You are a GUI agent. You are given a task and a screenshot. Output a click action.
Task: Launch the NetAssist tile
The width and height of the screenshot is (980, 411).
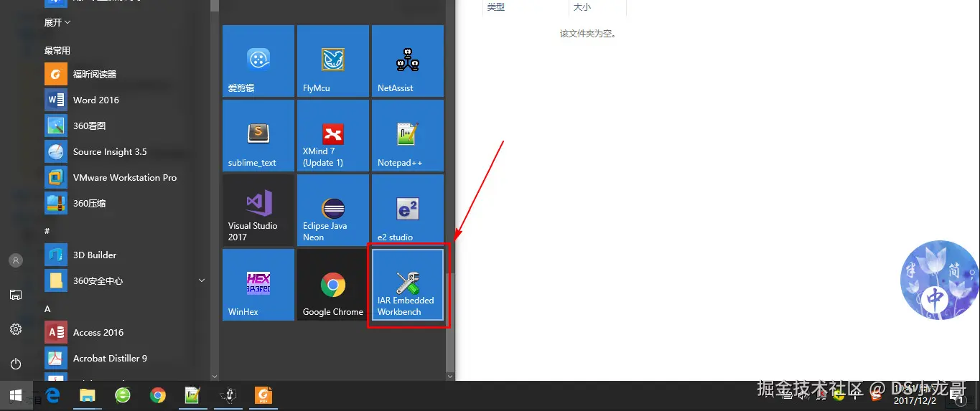[x=408, y=61]
